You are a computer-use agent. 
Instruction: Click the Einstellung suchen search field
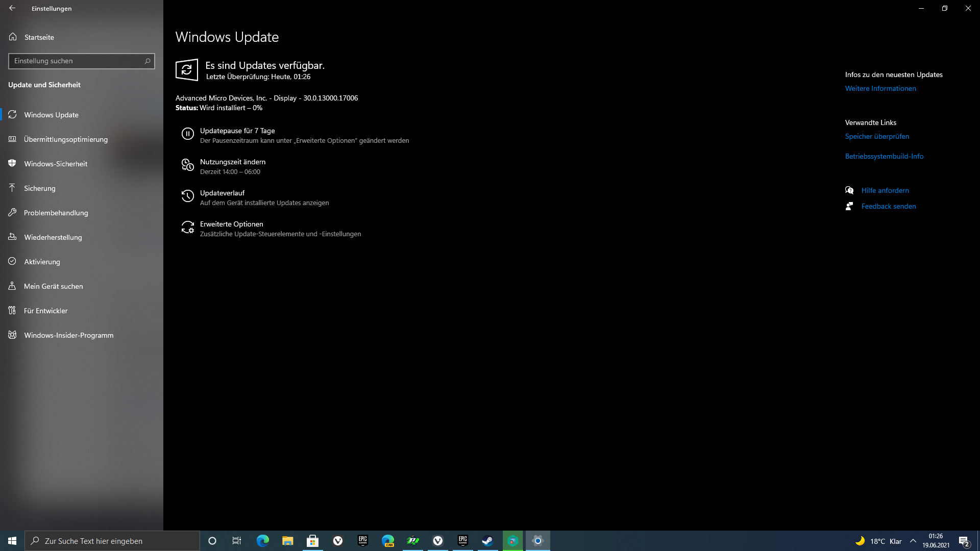77,61
